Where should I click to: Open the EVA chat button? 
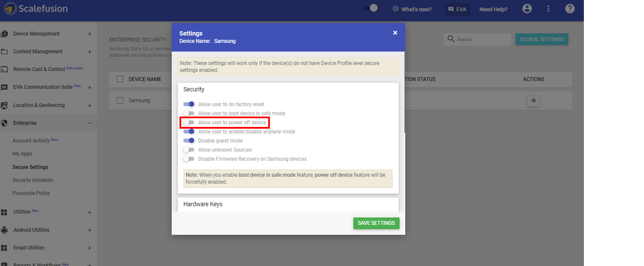tap(457, 9)
